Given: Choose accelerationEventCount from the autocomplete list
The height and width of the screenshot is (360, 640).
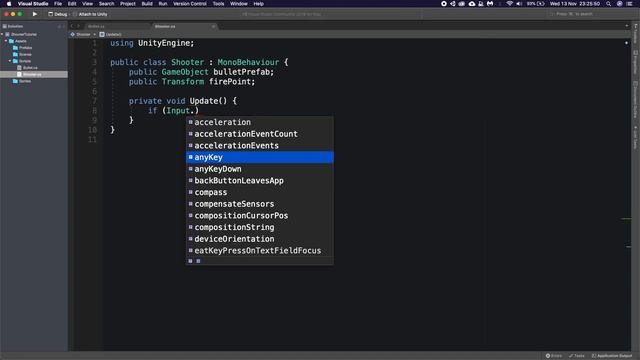Looking at the screenshot, I should click(260, 134).
